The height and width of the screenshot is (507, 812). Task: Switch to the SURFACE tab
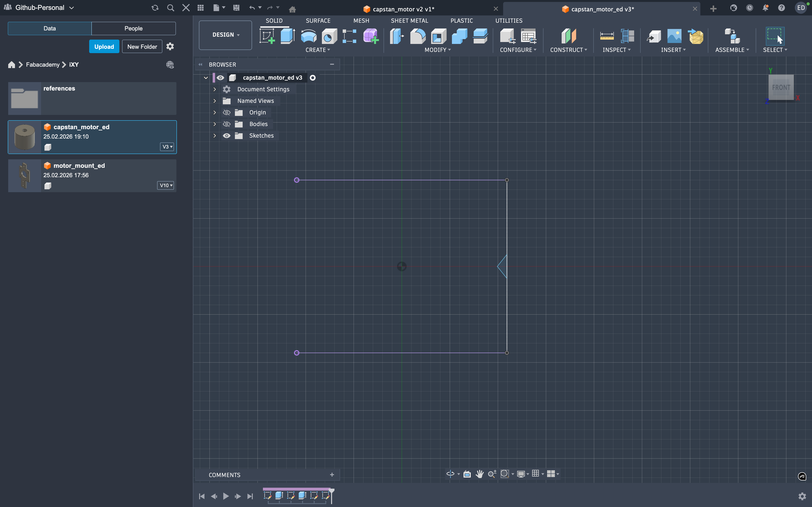(x=318, y=21)
